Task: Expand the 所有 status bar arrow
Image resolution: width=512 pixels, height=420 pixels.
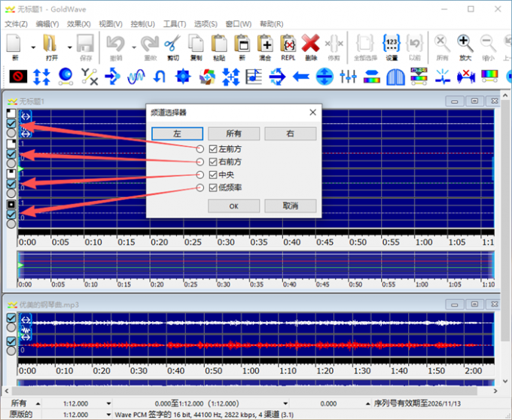Action: click(x=38, y=403)
